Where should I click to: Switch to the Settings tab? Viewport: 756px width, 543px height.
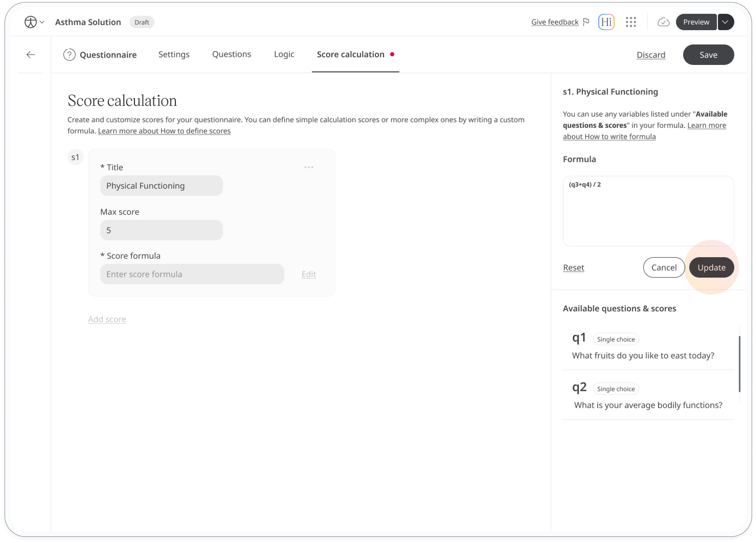[x=174, y=54]
